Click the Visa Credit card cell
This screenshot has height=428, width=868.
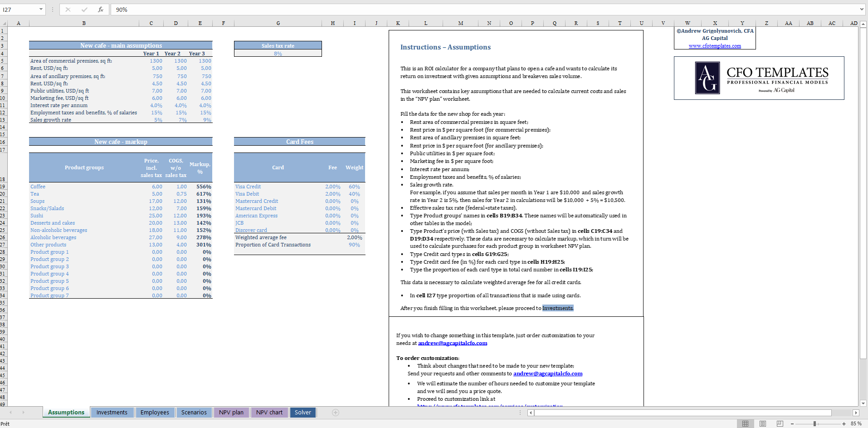pyautogui.click(x=278, y=187)
